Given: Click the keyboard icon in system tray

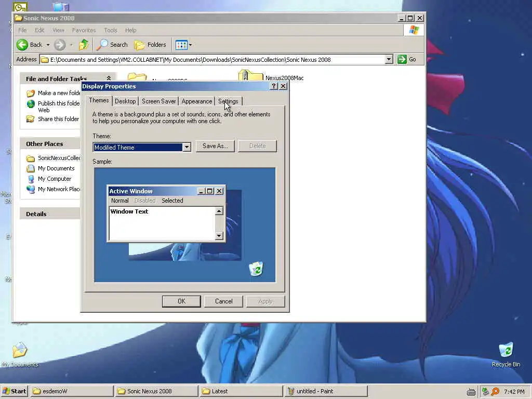Looking at the screenshot, I should [471, 392].
